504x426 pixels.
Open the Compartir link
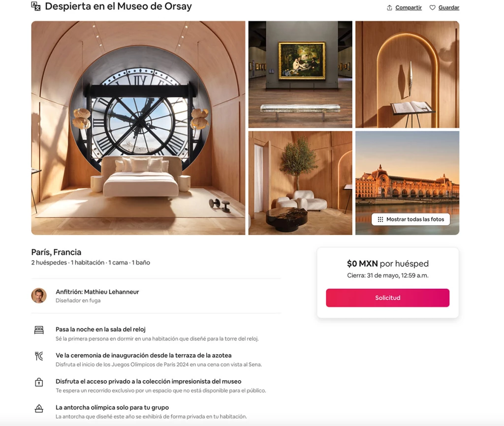coord(408,7)
